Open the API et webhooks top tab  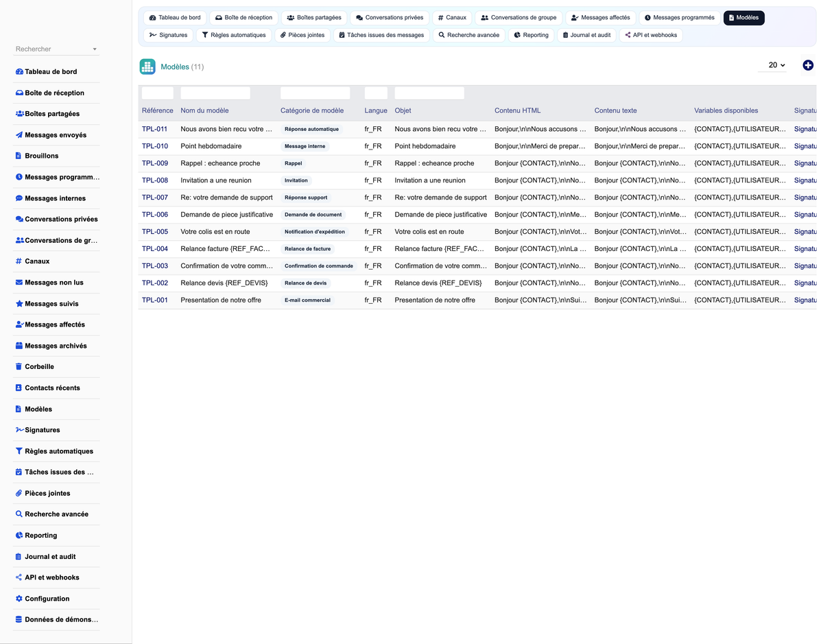click(651, 35)
